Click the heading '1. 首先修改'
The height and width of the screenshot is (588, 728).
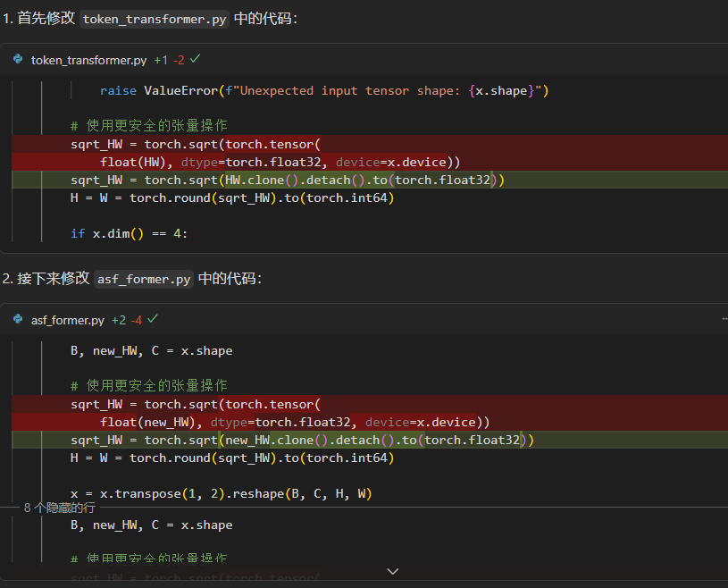(39, 19)
